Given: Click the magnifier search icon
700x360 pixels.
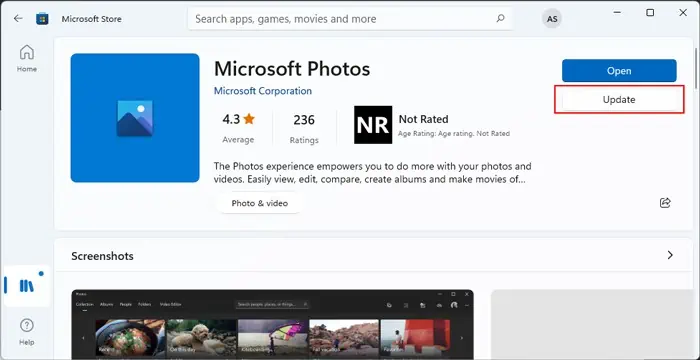Looking at the screenshot, I should [500, 19].
